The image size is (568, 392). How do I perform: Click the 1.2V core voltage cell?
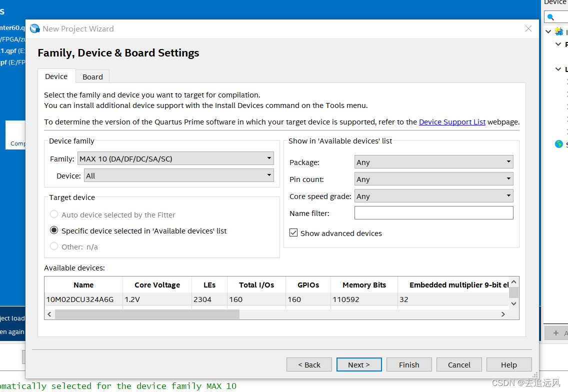tap(157, 299)
